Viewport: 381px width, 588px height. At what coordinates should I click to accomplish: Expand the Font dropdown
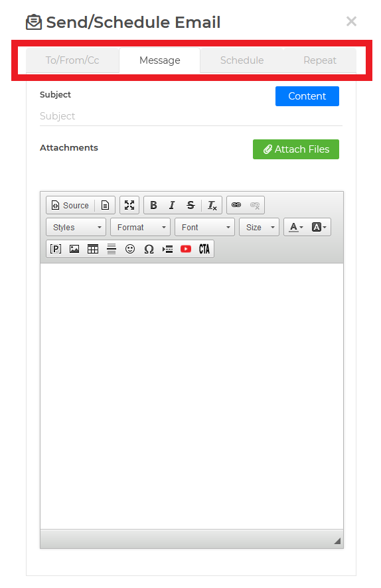point(204,227)
